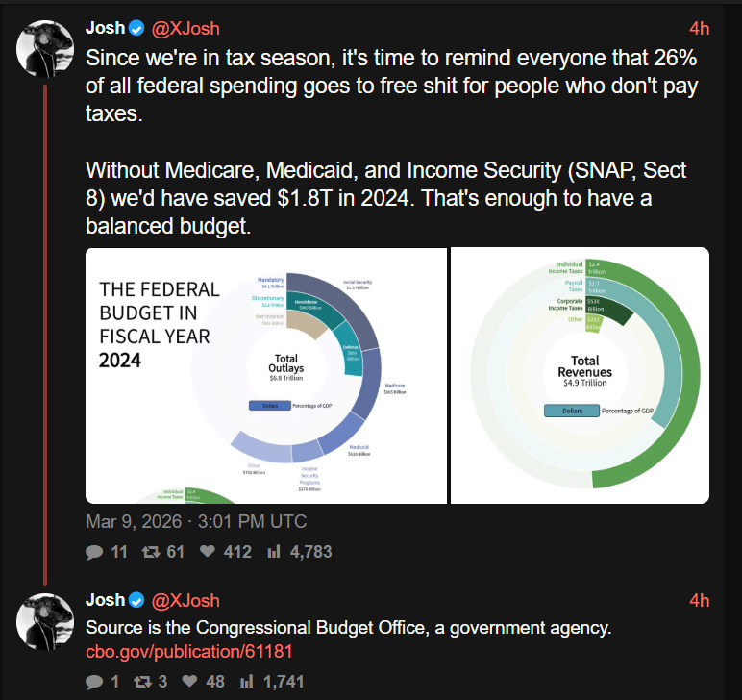The width and height of the screenshot is (742, 700).
Task: Click the reply icon on the first tweet
Action: (94, 552)
